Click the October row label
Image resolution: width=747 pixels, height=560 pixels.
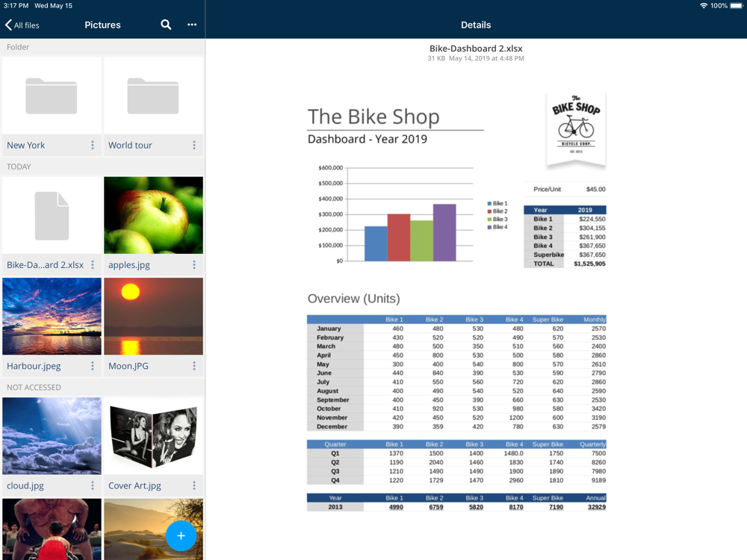(x=329, y=408)
